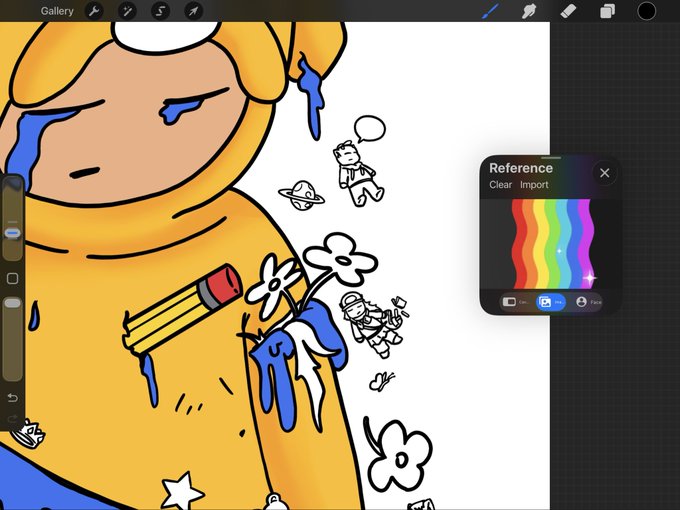Redo the last undone stroke
This screenshot has height=510, width=680.
click(x=13, y=418)
